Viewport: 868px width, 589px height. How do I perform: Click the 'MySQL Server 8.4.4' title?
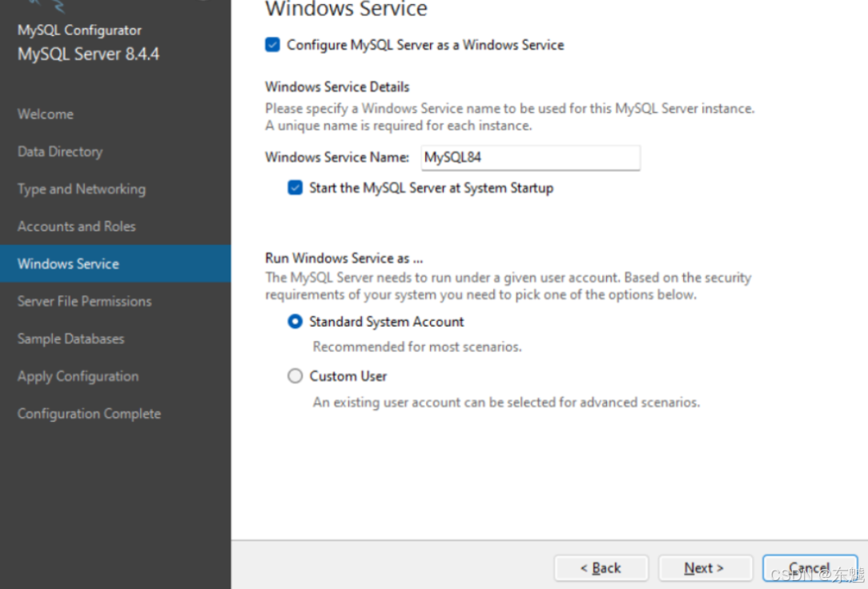(x=89, y=54)
